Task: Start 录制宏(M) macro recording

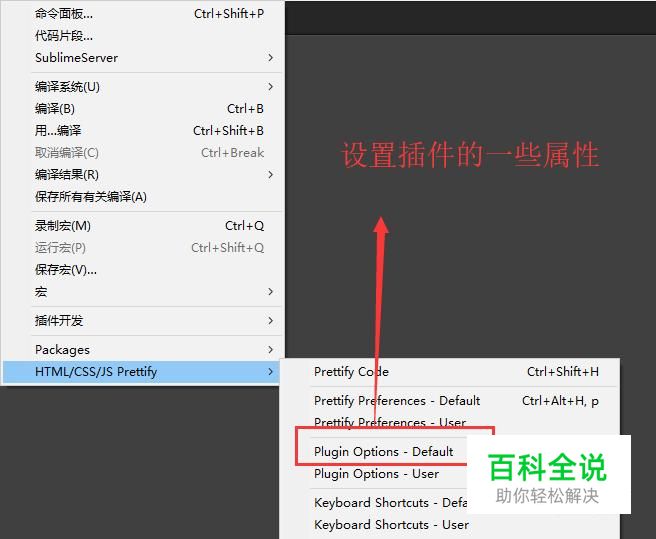Action: (142, 226)
